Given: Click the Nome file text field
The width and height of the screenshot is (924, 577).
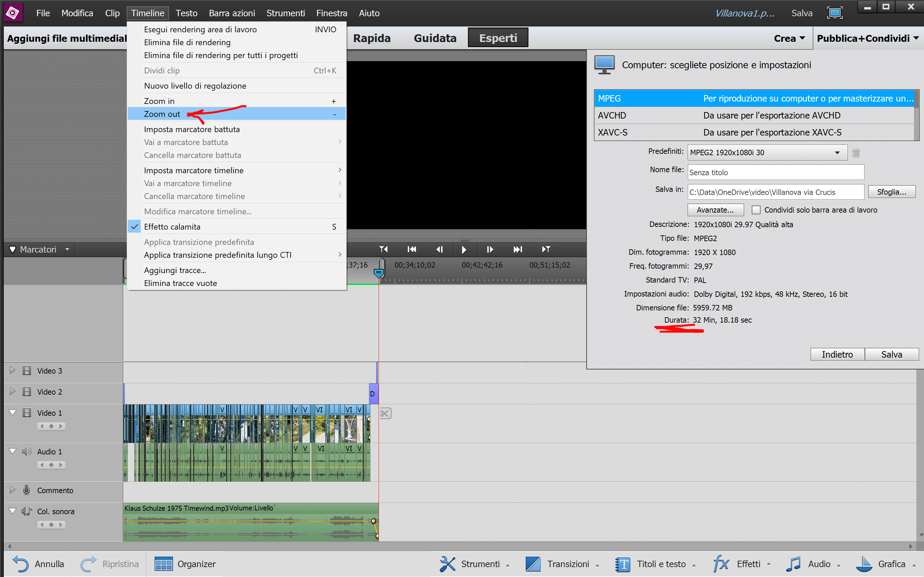Looking at the screenshot, I should [775, 173].
